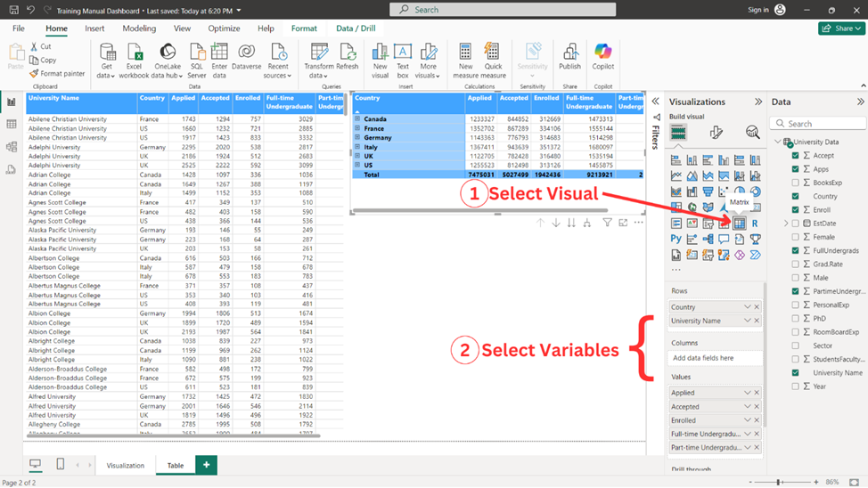The width and height of the screenshot is (868, 488).
Task: Select the Matrix visual icon
Action: click(x=740, y=224)
